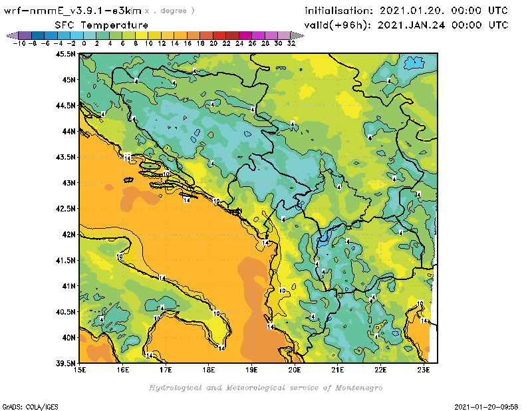Click the GrADS: COLA/IGES credit text
Screen dimensions: 532x411
pyautogui.click(x=30, y=407)
